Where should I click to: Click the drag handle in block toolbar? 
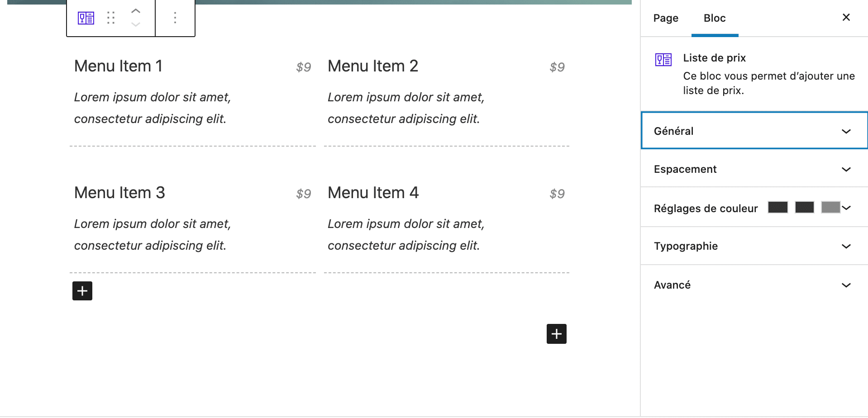pos(111,18)
